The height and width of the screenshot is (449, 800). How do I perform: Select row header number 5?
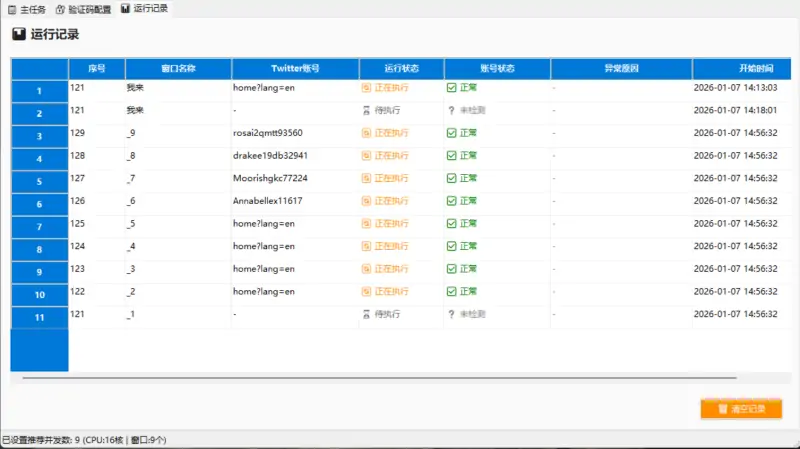point(39,182)
